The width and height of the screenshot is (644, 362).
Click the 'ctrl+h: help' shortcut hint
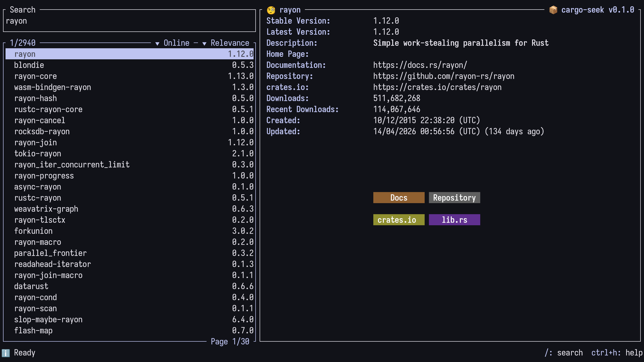[617, 353]
